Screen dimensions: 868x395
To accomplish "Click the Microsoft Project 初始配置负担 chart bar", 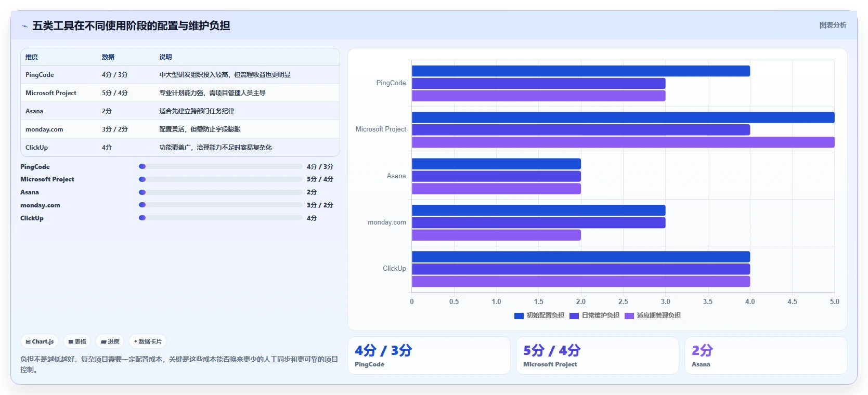I will [x=623, y=117].
